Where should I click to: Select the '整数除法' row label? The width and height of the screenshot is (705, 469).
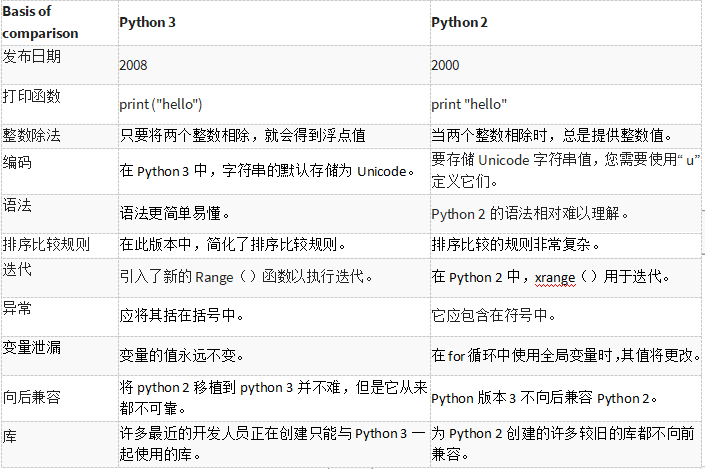click(x=31, y=135)
